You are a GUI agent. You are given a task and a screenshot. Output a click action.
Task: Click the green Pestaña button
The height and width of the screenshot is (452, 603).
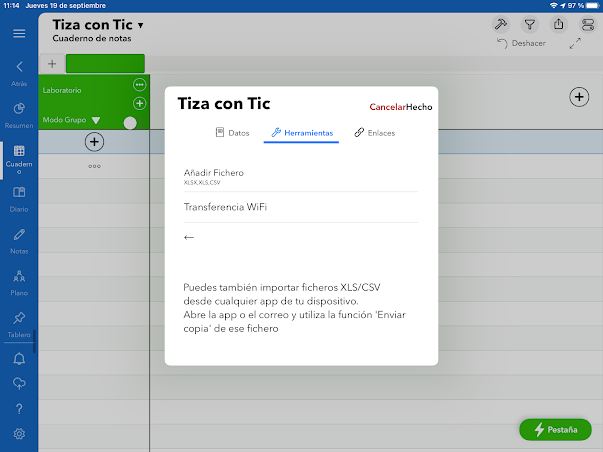(x=555, y=429)
